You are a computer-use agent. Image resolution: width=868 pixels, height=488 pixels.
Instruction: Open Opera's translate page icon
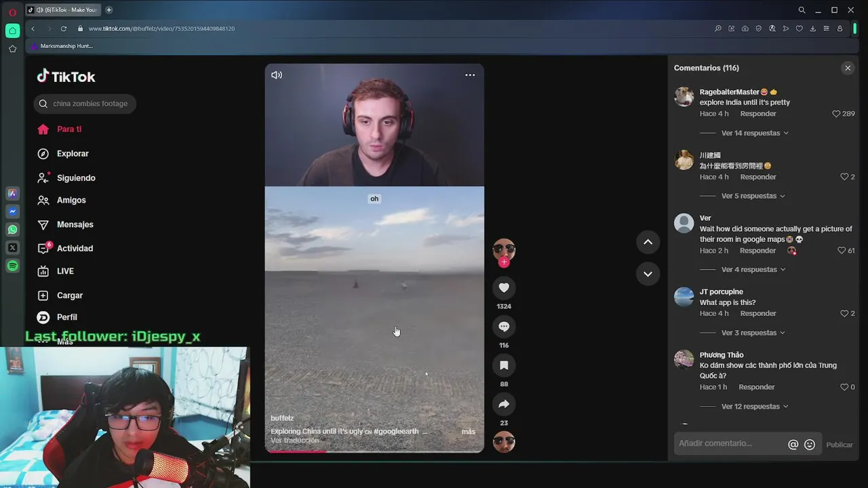[x=772, y=28]
